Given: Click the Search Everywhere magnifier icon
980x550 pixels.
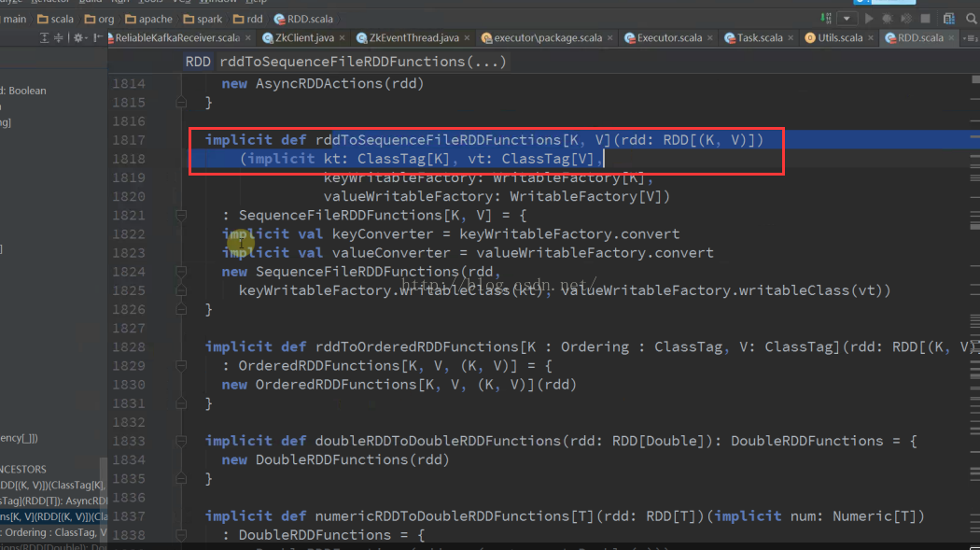Looking at the screenshot, I should tap(972, 19).
